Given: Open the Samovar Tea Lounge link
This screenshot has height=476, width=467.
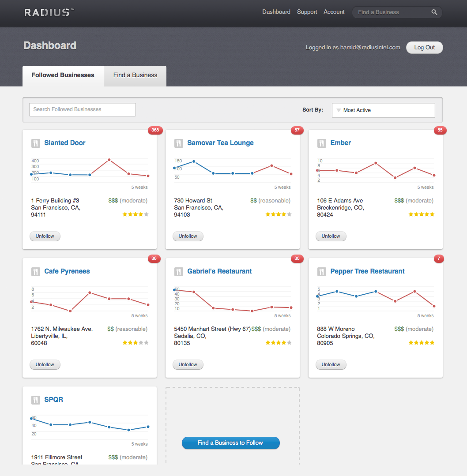Looking at the screenshot, I should [x=220, y=143].
